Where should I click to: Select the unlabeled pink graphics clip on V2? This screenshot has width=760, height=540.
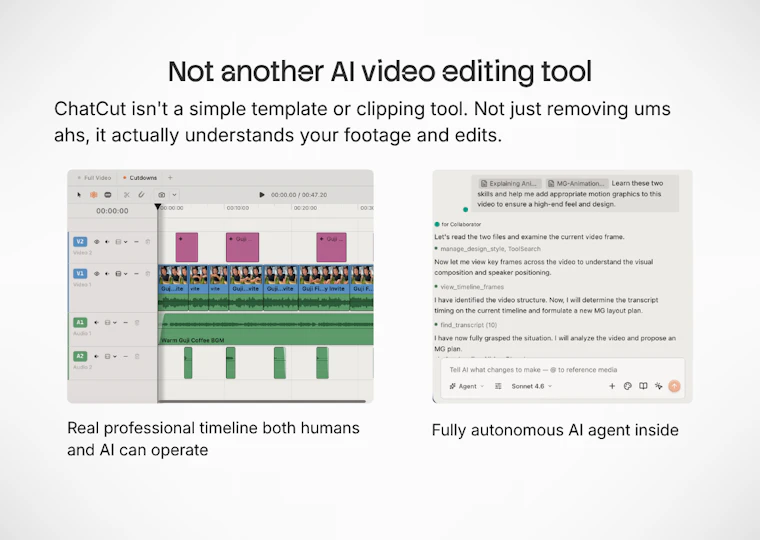point(187,247)
